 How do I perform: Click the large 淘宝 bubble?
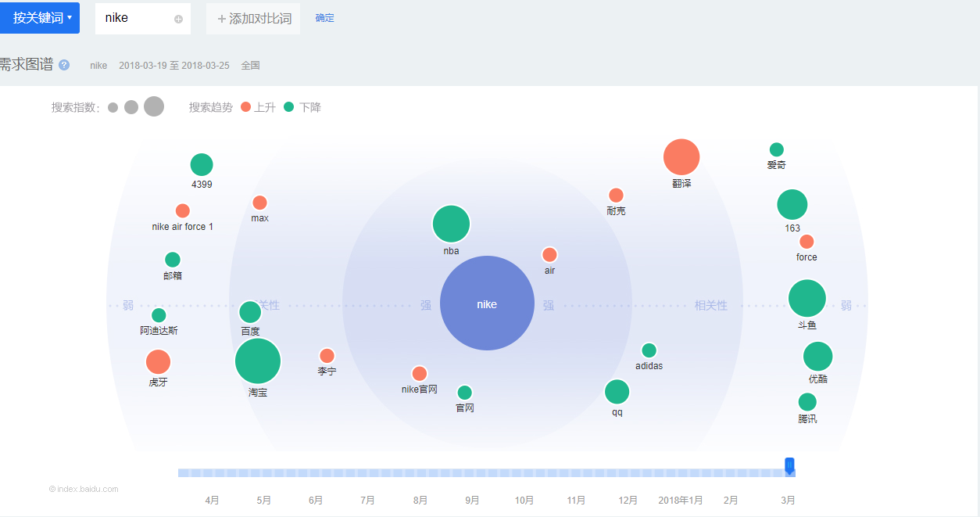[258, 361]
